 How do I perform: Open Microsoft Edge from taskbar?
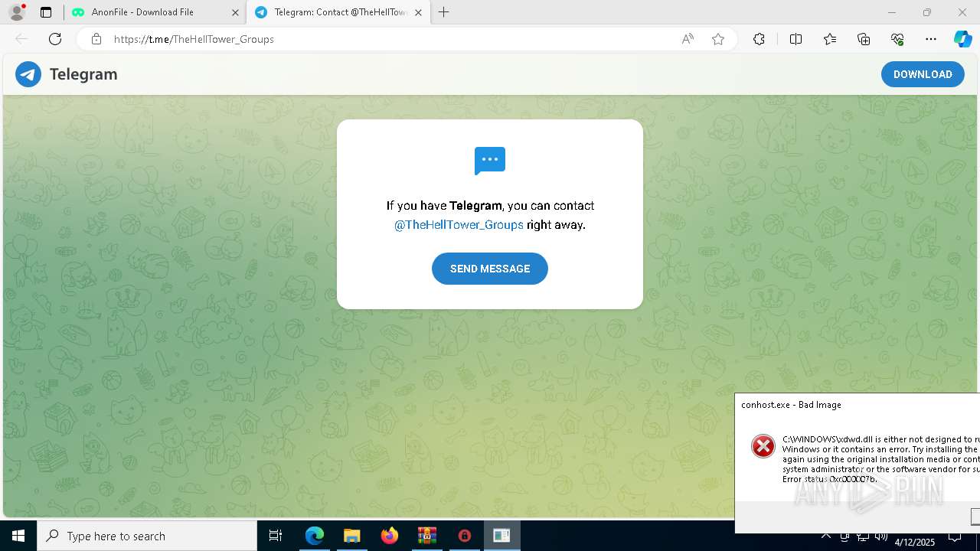pyautogui.click(x=315, y=536)
